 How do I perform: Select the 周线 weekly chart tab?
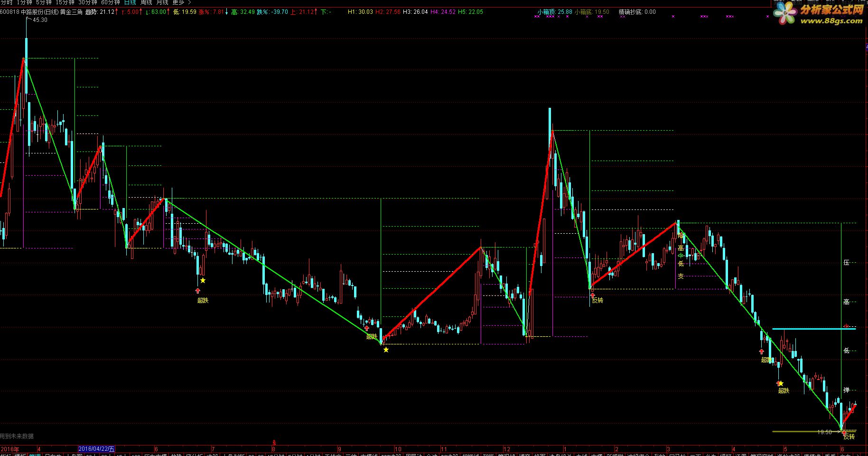(x=146, y=3)
